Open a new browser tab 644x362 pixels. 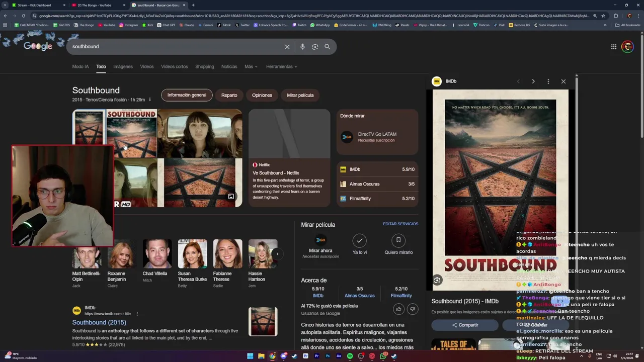pyautogui.click(x=193, y=5)
